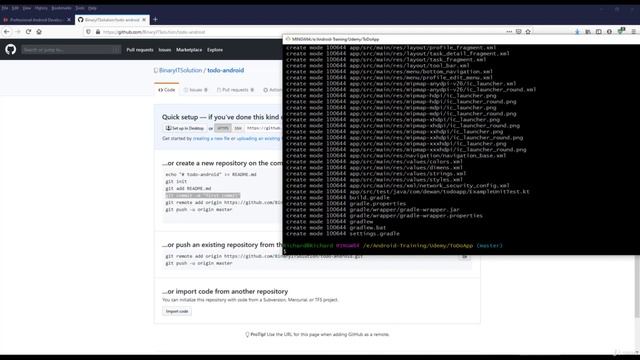The height and width of the screenshot is (360, 640).
Task: Open a new browser tab with plus
Action: 155,20
